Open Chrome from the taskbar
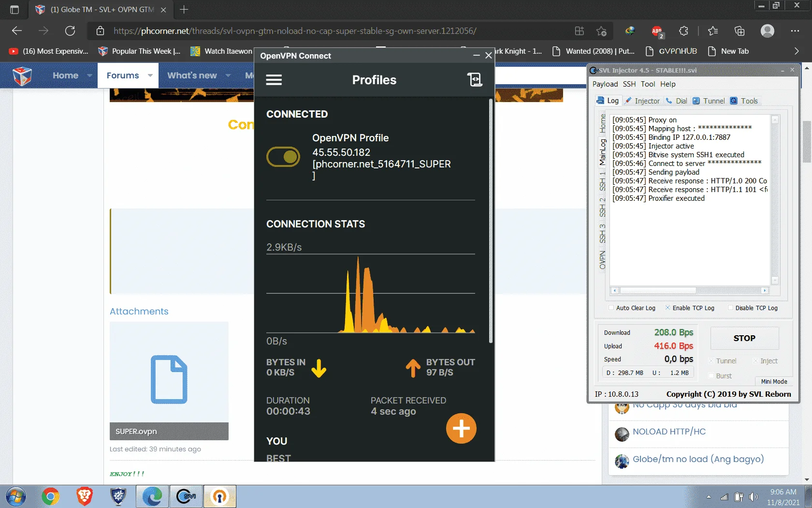Image resolution: width=812 pixels, height=508 pixels. coord(51,497)
